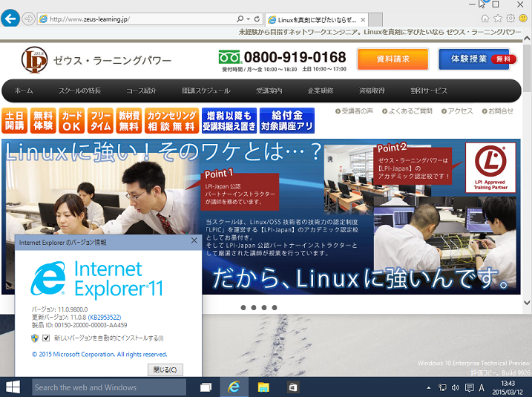
Task: Click the green free-dial phone icon
Action: click(229, 57)
